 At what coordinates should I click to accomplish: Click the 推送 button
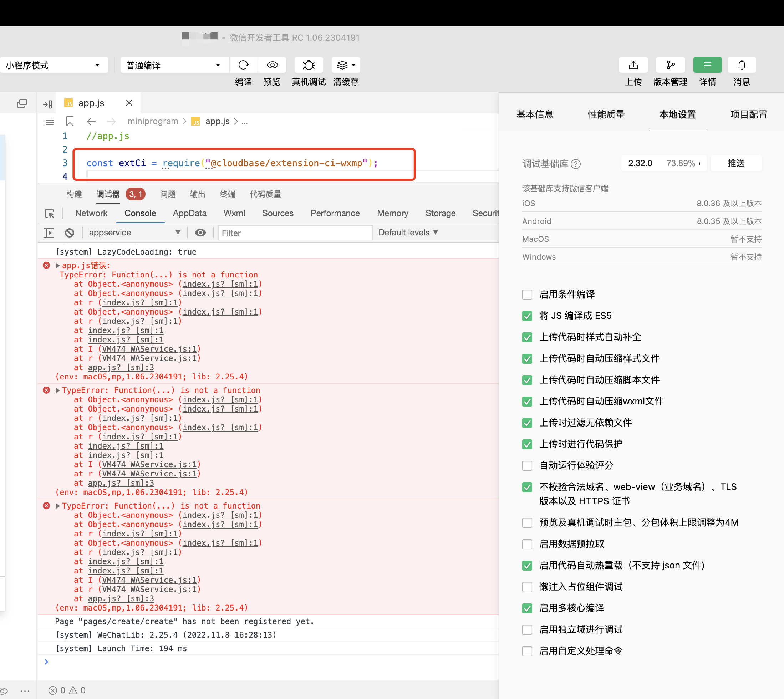coord(735,164)
